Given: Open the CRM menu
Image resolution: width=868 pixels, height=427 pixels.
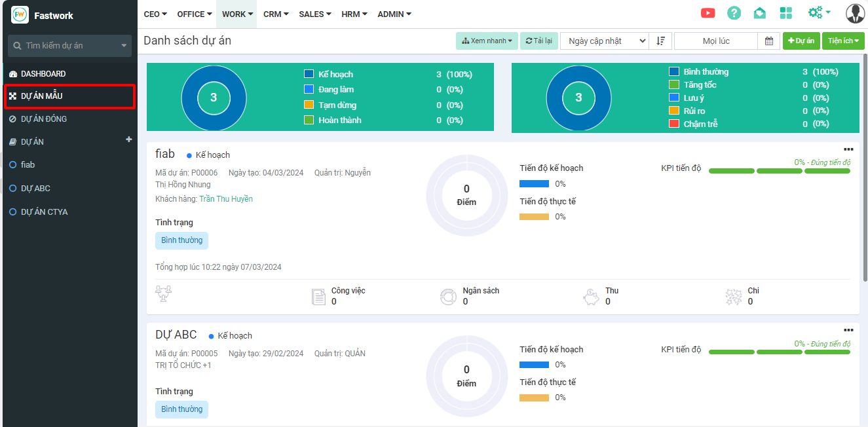Looking at the screenshot, I should point(276,14).
